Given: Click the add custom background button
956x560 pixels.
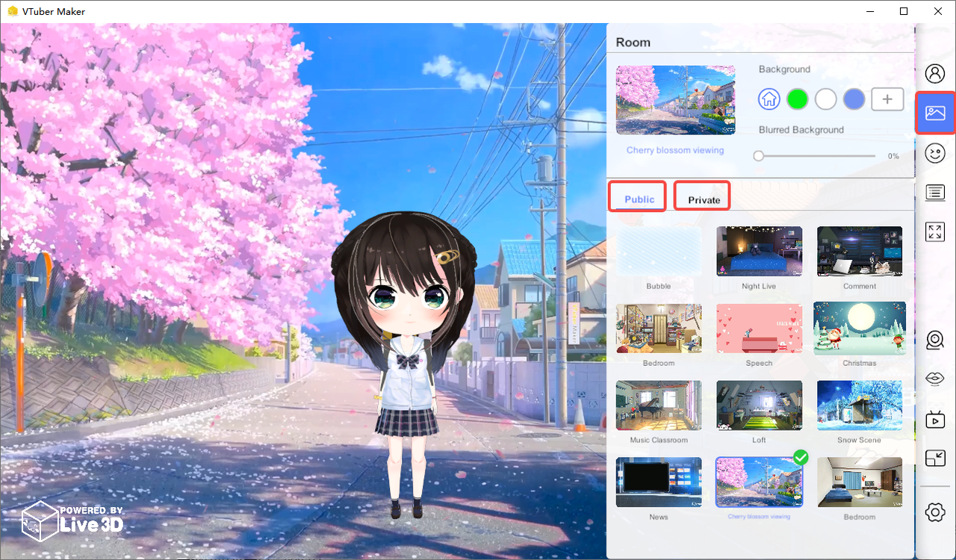Looking at the screenshot, I should pyautogui.click(x=887, y=99).
